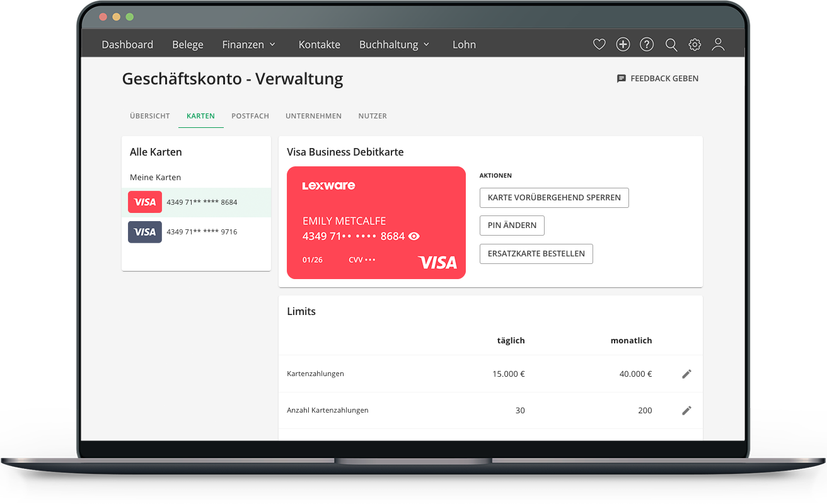The image size is (827, 504).
Task: Show full card number with eye icon
Action: coord(414,236)
